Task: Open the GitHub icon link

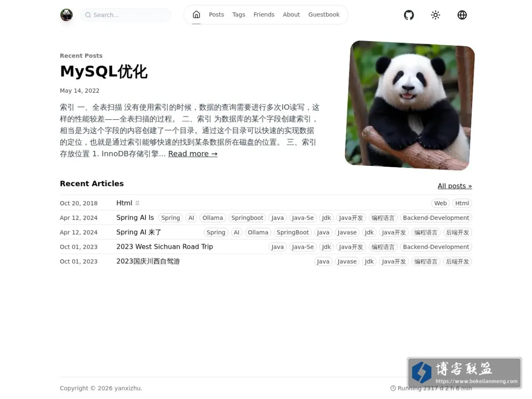Action: coord(409,15)
